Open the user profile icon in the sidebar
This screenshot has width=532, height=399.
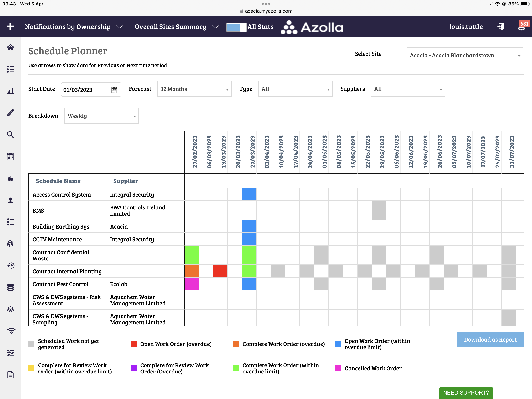10,200
